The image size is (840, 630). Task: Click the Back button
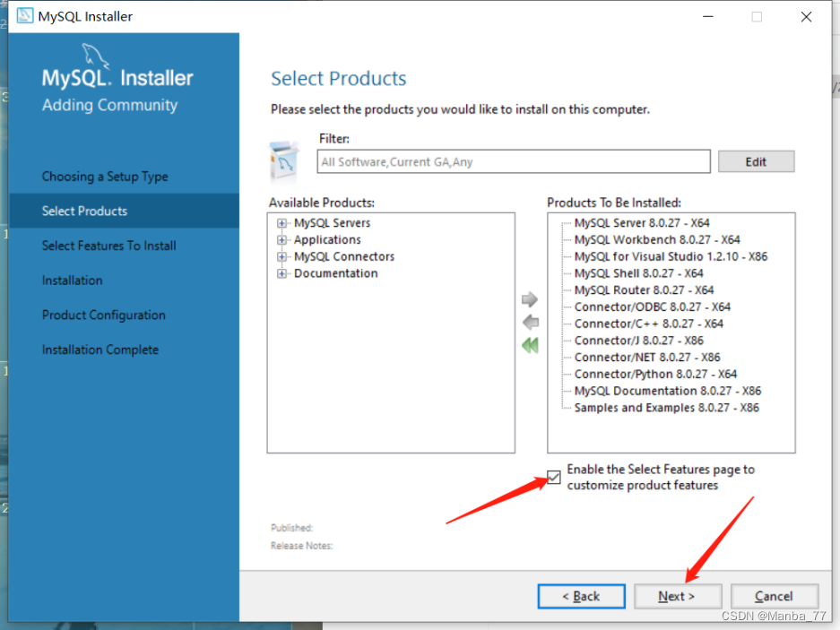581,596
